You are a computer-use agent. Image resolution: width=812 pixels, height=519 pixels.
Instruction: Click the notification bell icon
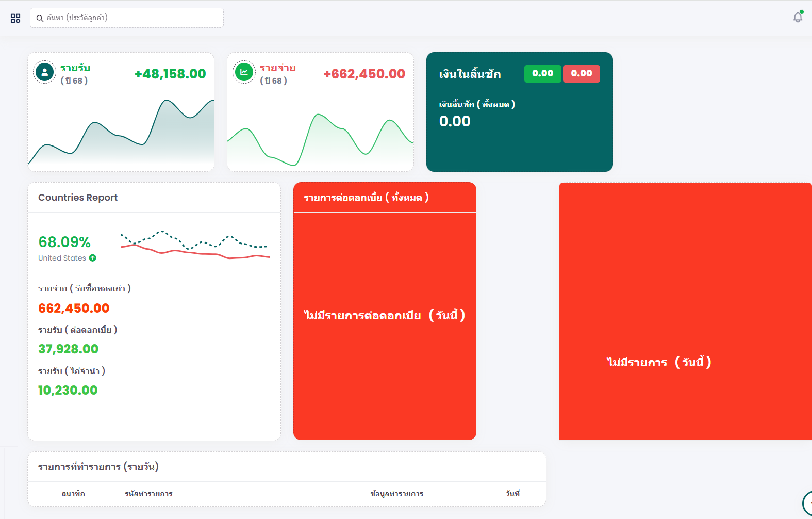point(798,18)
